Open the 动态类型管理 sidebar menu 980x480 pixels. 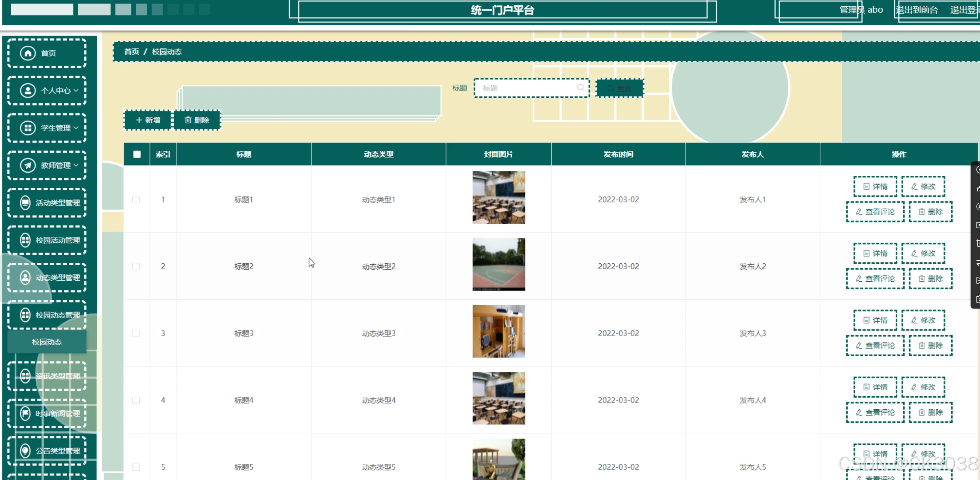pyautogui.click(x=47, y=278)
